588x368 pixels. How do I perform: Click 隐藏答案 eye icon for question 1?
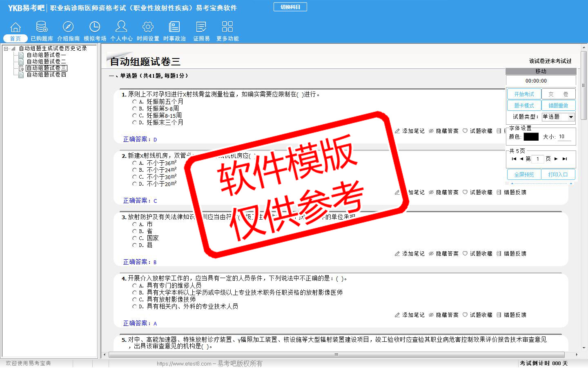click(431, 131)
